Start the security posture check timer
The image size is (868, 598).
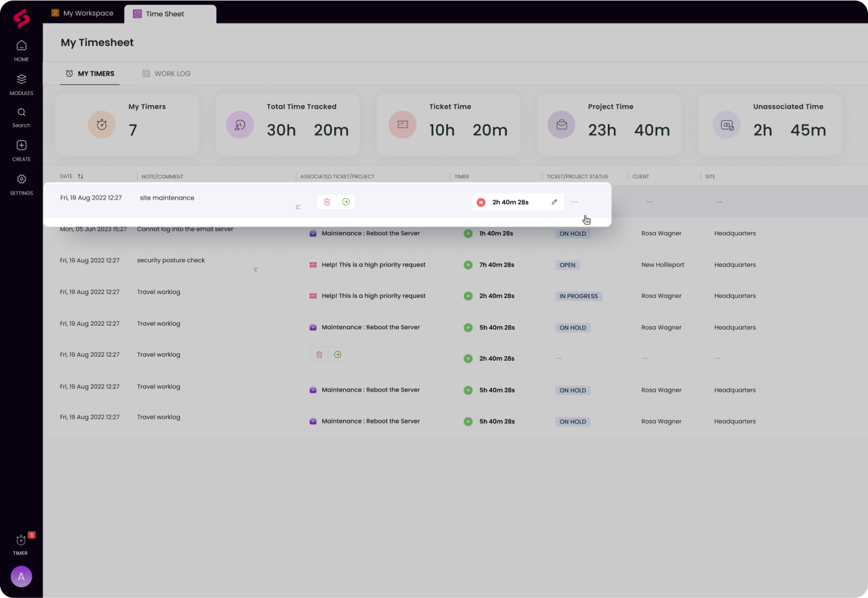tap(468, 264)
